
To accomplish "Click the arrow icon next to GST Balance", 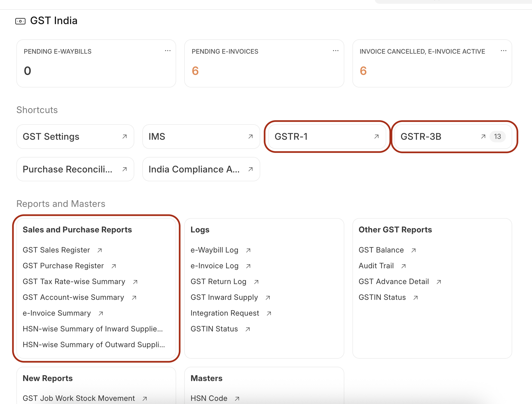I will tap(413, 250).
